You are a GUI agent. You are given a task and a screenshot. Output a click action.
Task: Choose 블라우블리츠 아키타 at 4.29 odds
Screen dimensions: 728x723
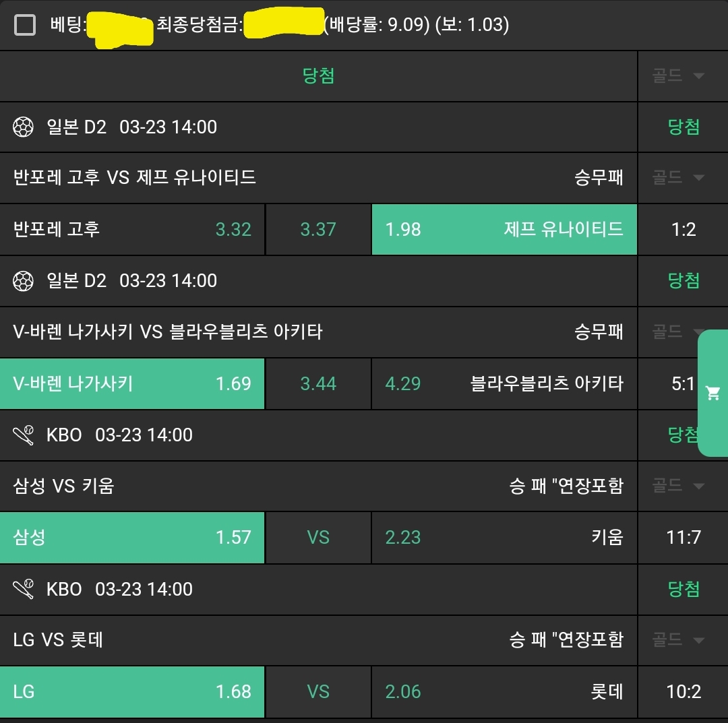pos(504,383)
